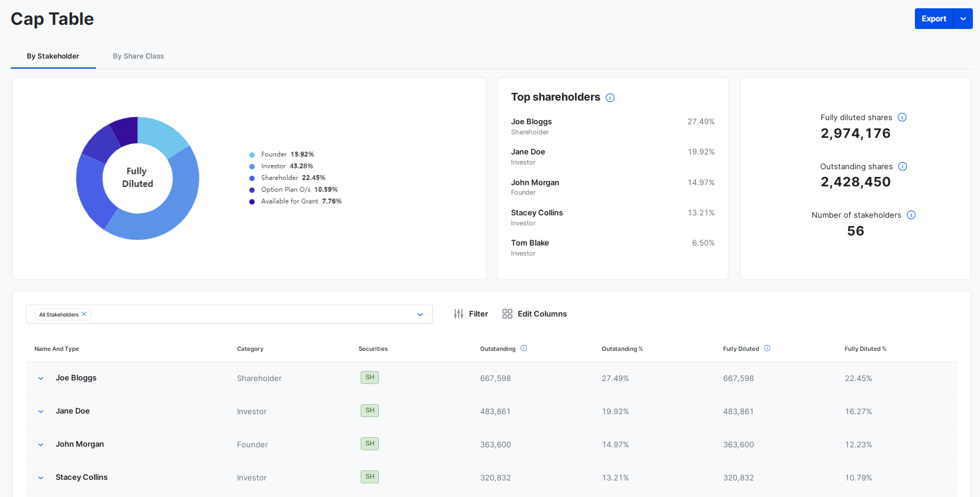This screenshot has width=980, height=497.
Task: Click SH security badge for John Morgan
Action: (x=369, y=444)
